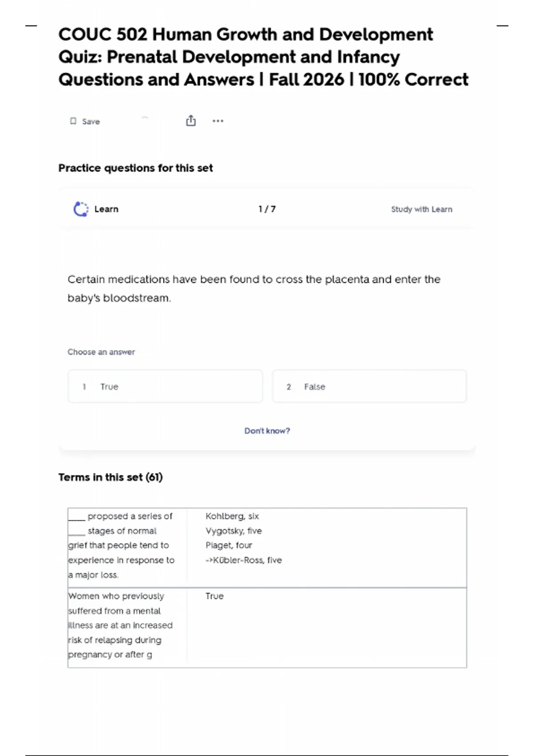Click the bookmark Save icon

click(73, 121)
